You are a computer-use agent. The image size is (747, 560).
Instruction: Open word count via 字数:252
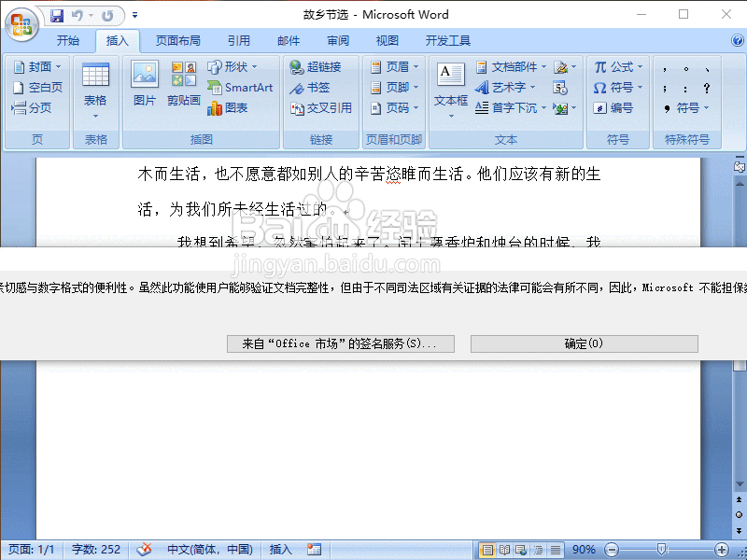pyautogui.click(x=94, y=550)
